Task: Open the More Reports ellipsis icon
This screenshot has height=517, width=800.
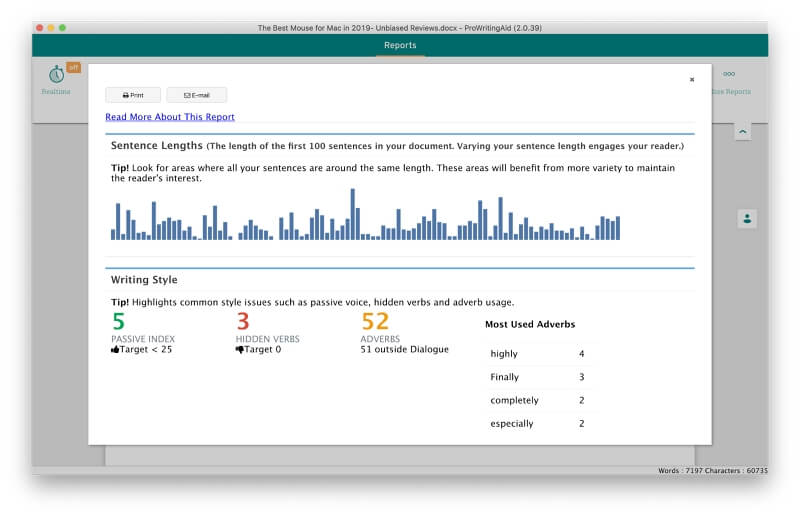Action: coord(729,74)
